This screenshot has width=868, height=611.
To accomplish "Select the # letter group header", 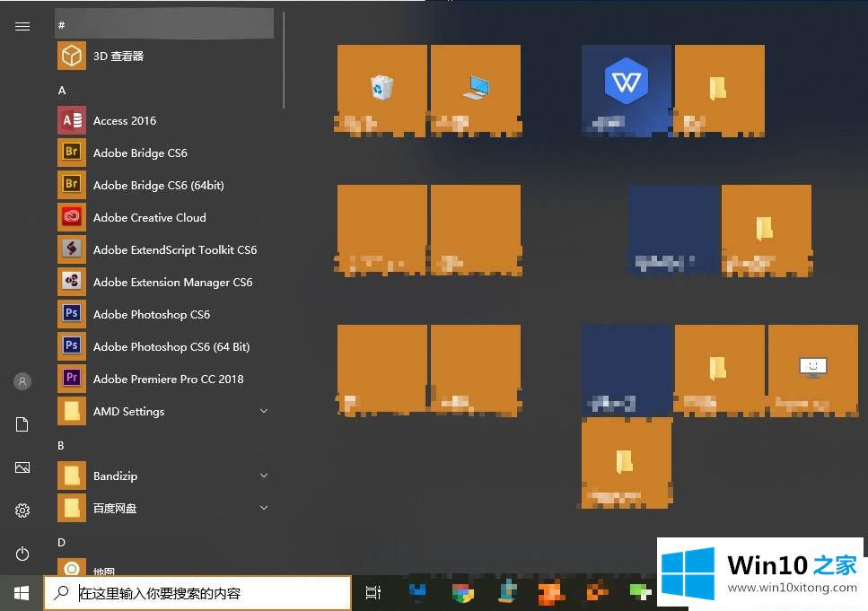I will 164,24.
